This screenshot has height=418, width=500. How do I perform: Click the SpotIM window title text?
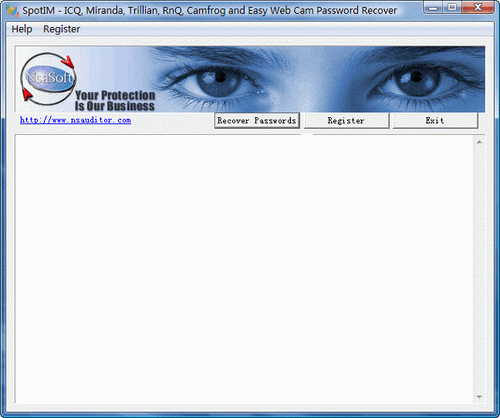(210, 11)
